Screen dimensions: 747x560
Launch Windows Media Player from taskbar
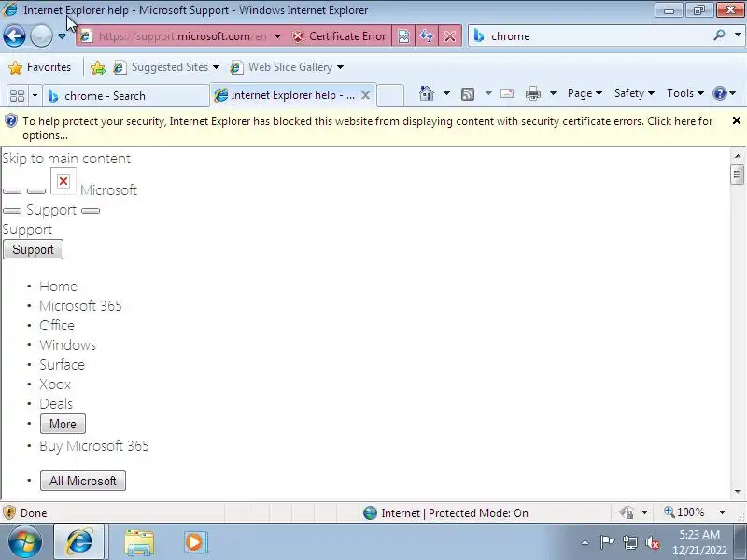click(195, 542)
